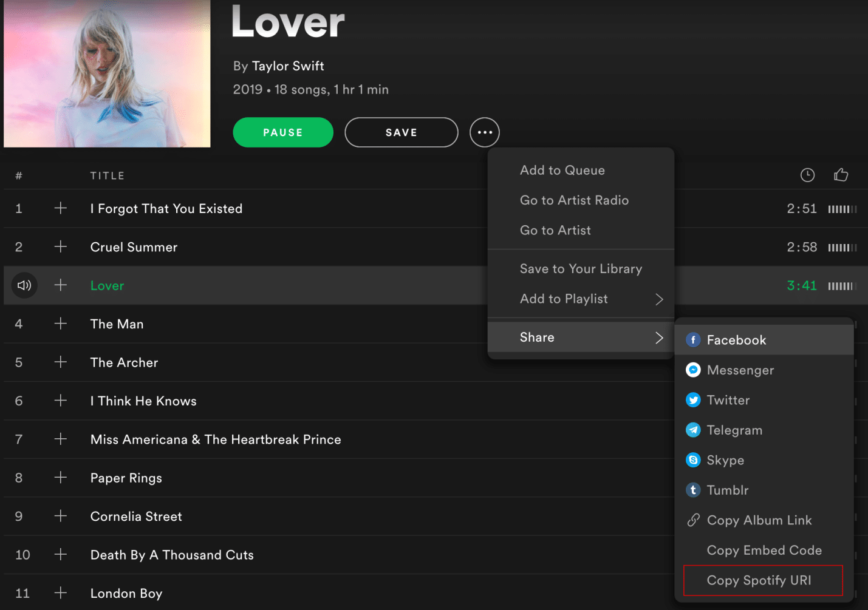Viewport: 868px width, 610px height.
Task: Pause playback with the green PAUSE button
Action: [283, 132]
